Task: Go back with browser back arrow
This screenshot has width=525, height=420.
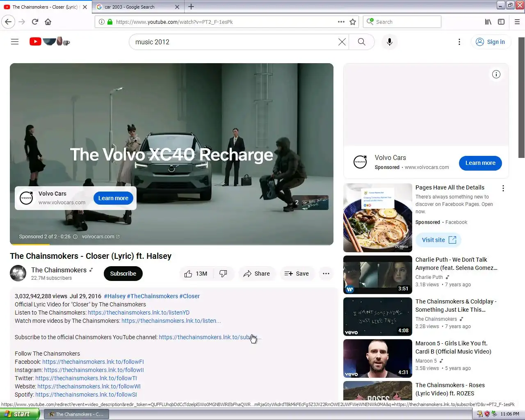Action: click(8, 22)
